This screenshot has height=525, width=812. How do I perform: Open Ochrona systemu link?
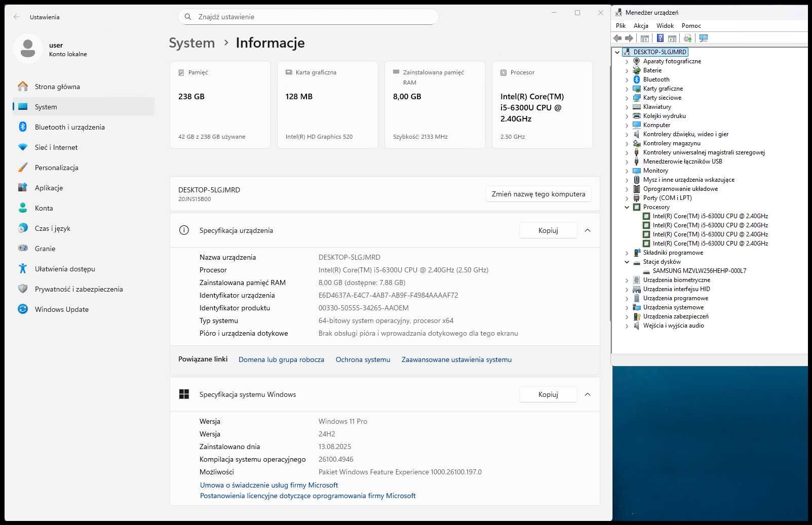(363, 359)
